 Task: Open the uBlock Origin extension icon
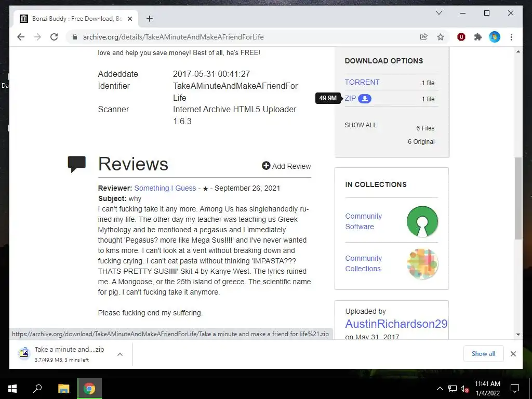[461, 37]
